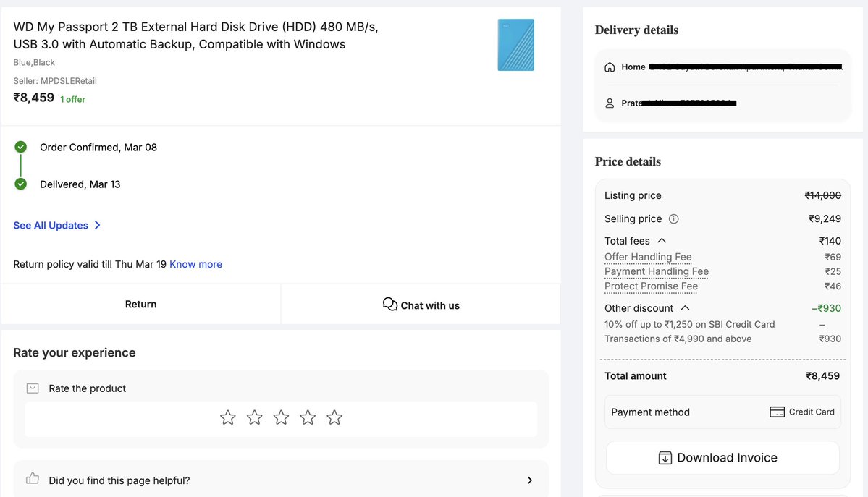Image resolution: width=868 pixels, height=497 pixels.
Task: Click the −₹930 discount value
Action: point(826,308)
